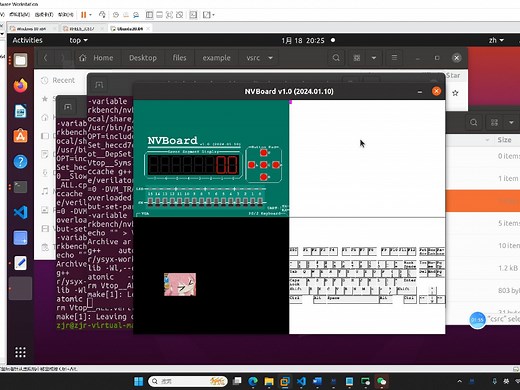Open Windows Start menu

point(138,381)
